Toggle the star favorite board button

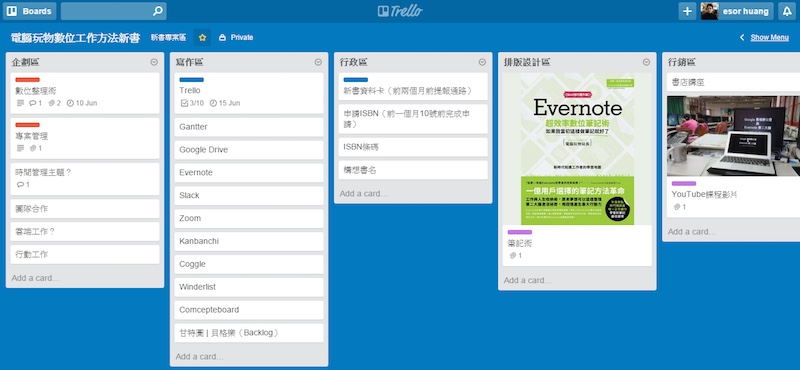click(x=202, y=37)
